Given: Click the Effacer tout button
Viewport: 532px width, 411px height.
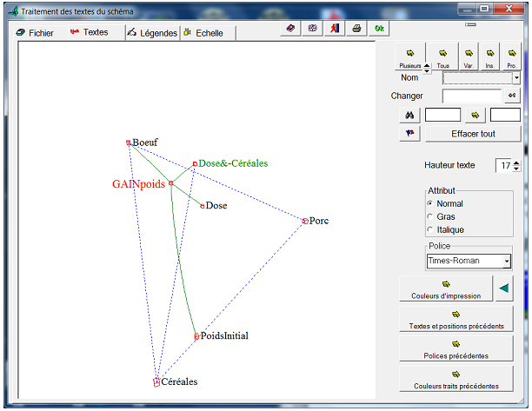Looking at the screenshot, I should point(473,134).
